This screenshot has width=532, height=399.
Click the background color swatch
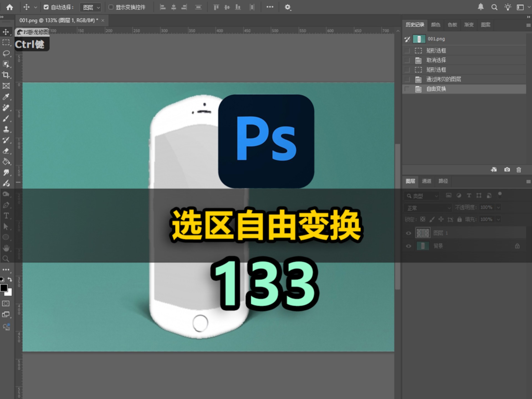coord(9,293)
